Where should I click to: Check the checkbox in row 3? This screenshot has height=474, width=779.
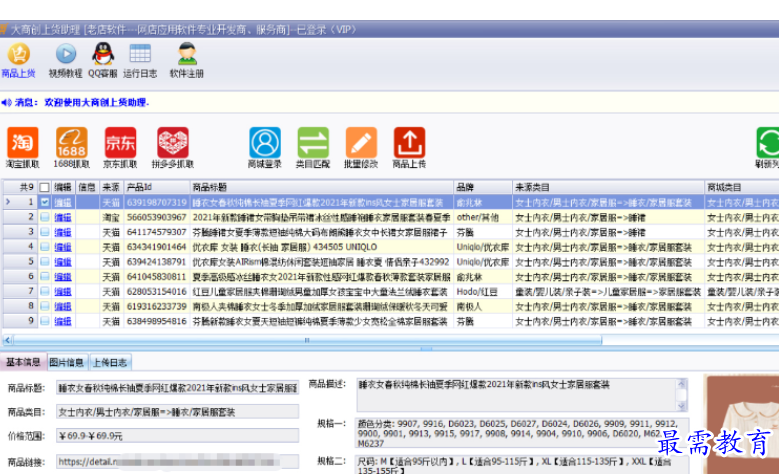coord(45,232)
